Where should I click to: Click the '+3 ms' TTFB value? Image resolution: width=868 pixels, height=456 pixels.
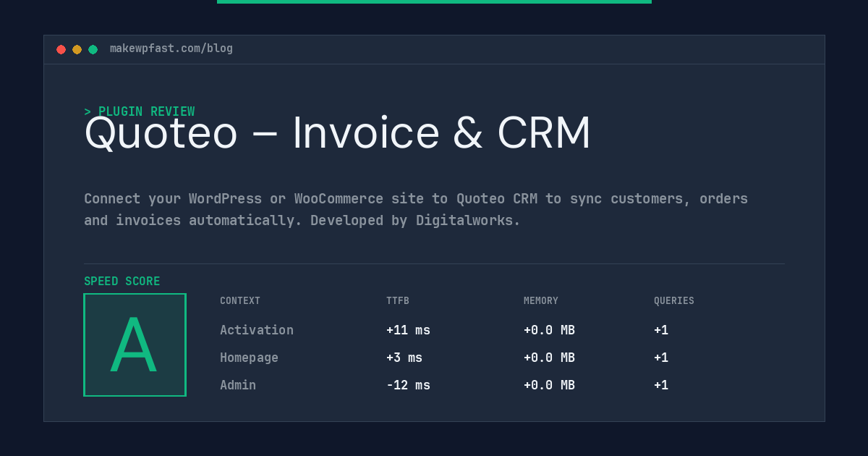[404, 358]
